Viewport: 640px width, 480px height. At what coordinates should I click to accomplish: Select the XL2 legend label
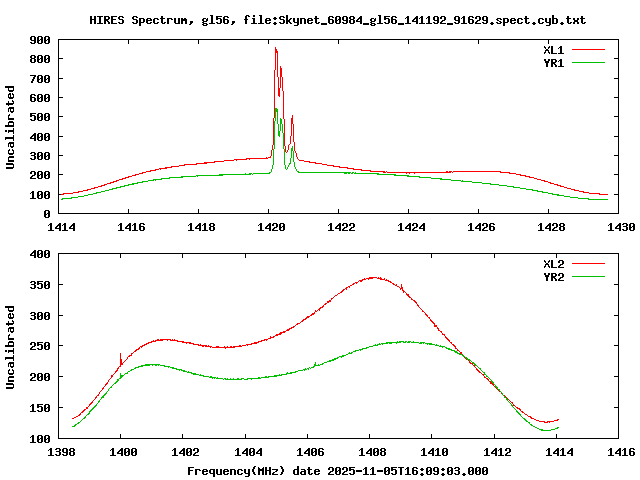[553, 264]
